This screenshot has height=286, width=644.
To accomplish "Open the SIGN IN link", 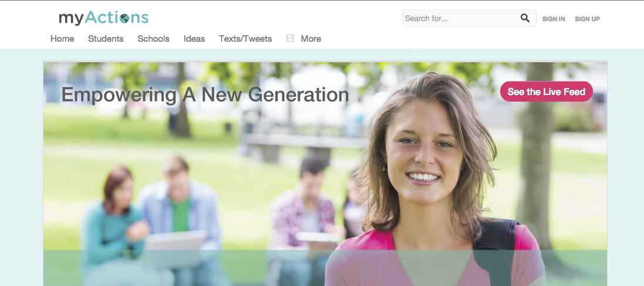I will coord(553,19).
